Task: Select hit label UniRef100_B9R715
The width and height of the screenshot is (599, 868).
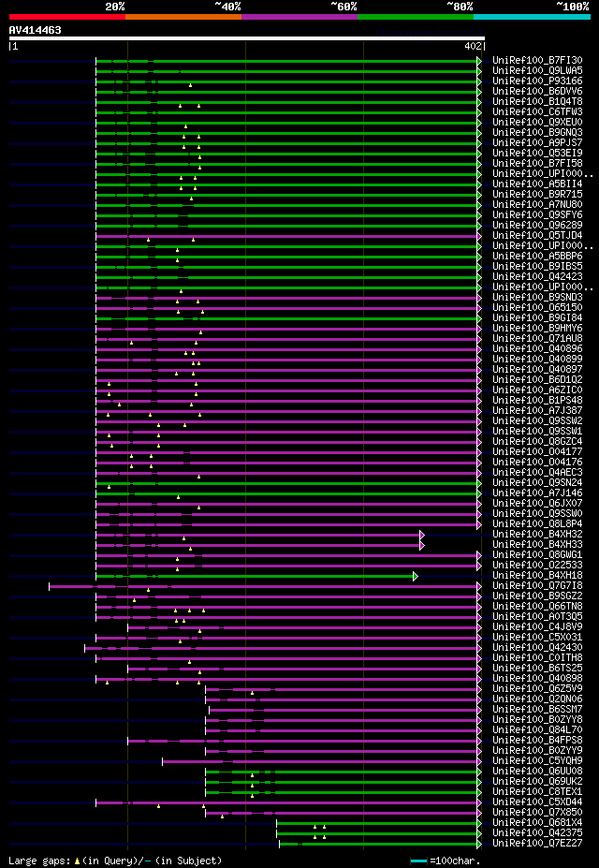Action: pos(537,195)
